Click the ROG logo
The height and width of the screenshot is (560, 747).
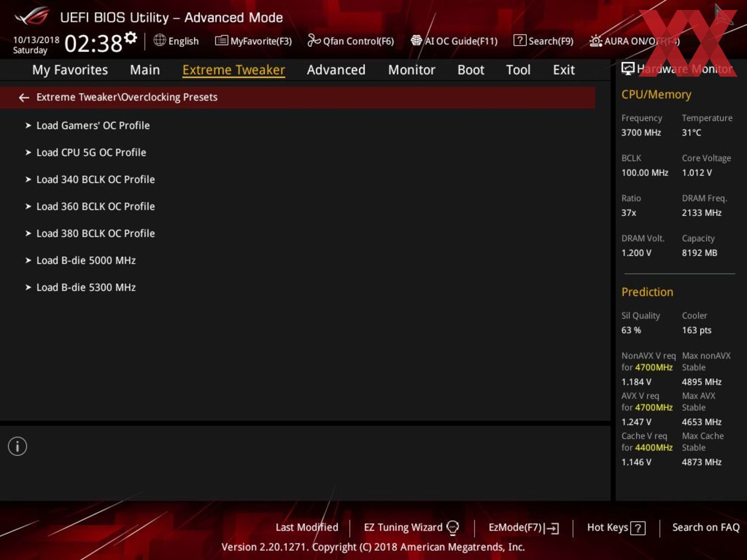point(32,16)
